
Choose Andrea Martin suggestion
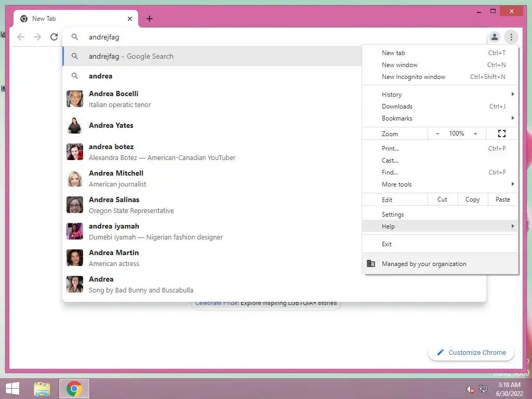point(212,258)
